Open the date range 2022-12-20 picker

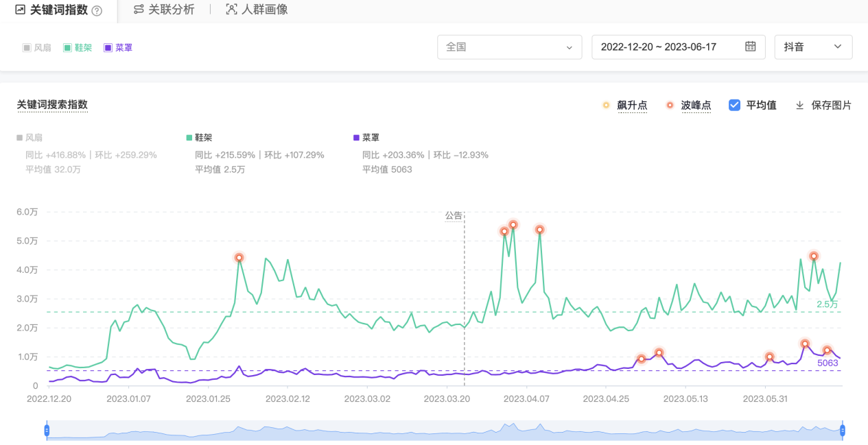point(659,47)
